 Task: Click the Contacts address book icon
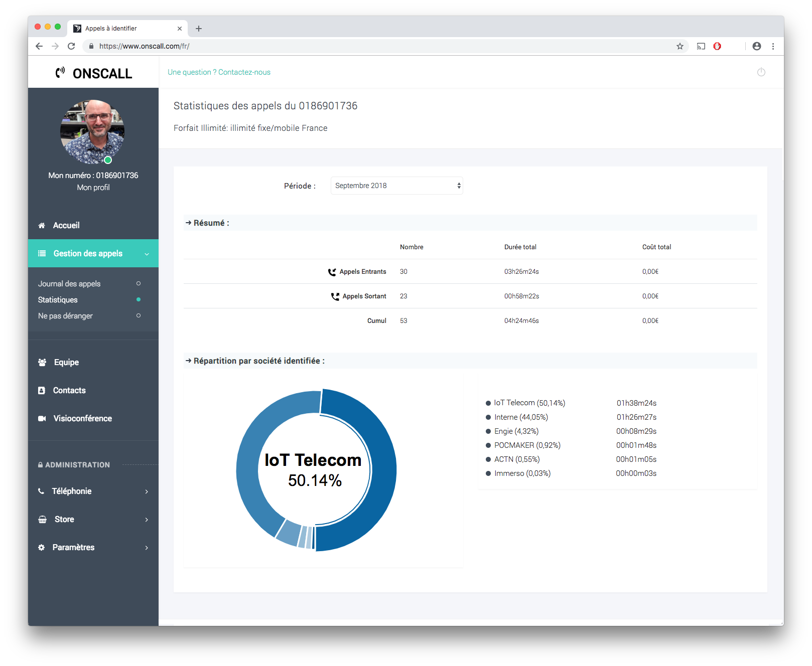pyautogui.click(x=42, y=390)
